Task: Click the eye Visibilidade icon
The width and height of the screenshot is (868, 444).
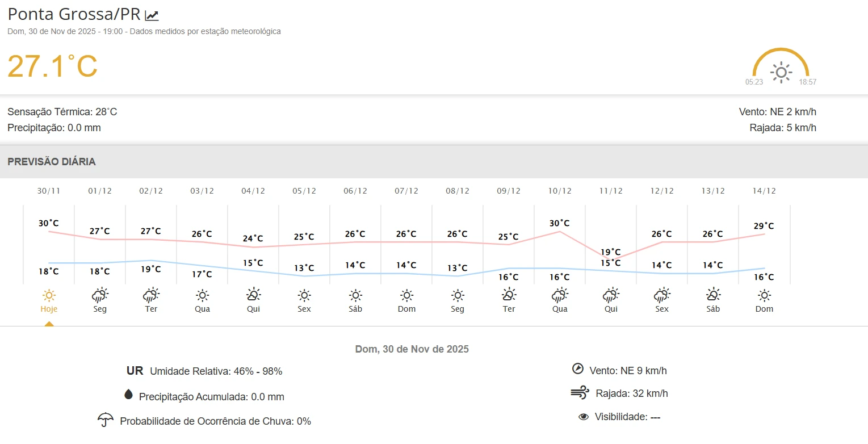Action: 583,417
